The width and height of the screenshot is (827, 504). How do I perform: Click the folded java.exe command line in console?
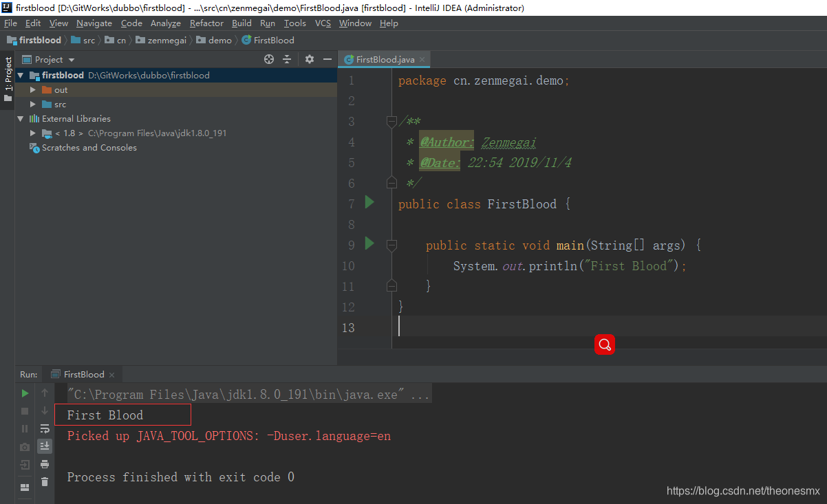click(248, 395)
